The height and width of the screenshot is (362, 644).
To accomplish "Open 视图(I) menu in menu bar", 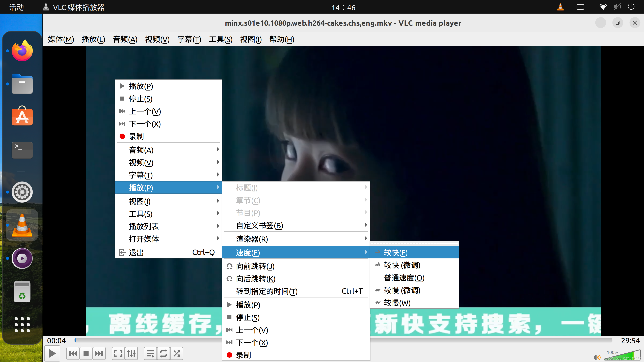I will 251,39.
